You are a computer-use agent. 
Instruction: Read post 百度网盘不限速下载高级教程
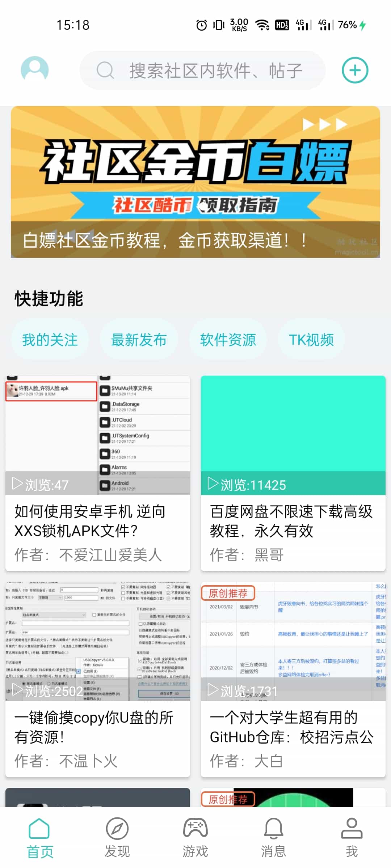[291, 521]
